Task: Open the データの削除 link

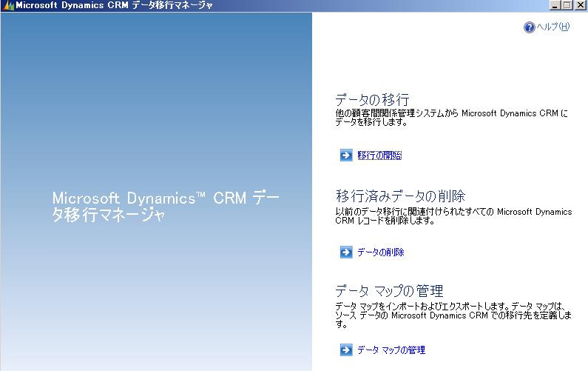Action: pyautogui.click(x=381, y=253)
